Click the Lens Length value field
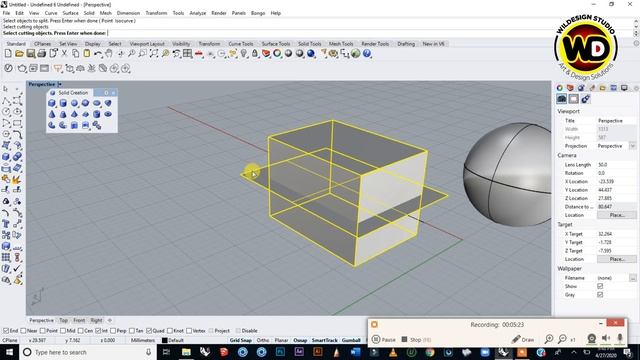640x360 pixels. 616,164
